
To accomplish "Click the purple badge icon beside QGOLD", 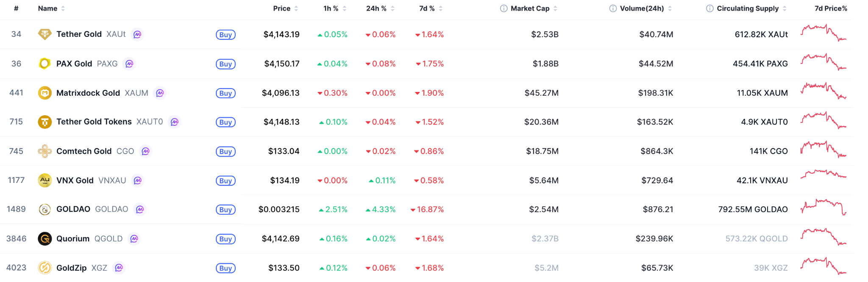I will click(x=134, y=239).
